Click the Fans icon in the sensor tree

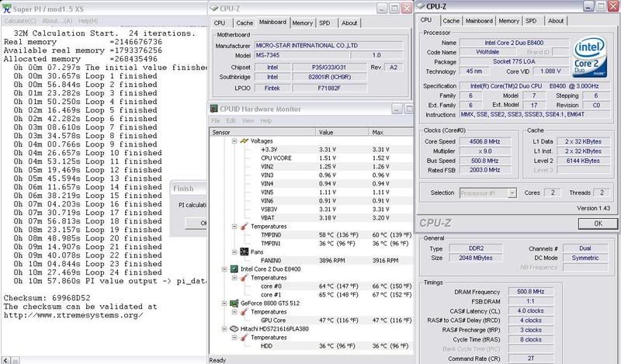point(245,251)
